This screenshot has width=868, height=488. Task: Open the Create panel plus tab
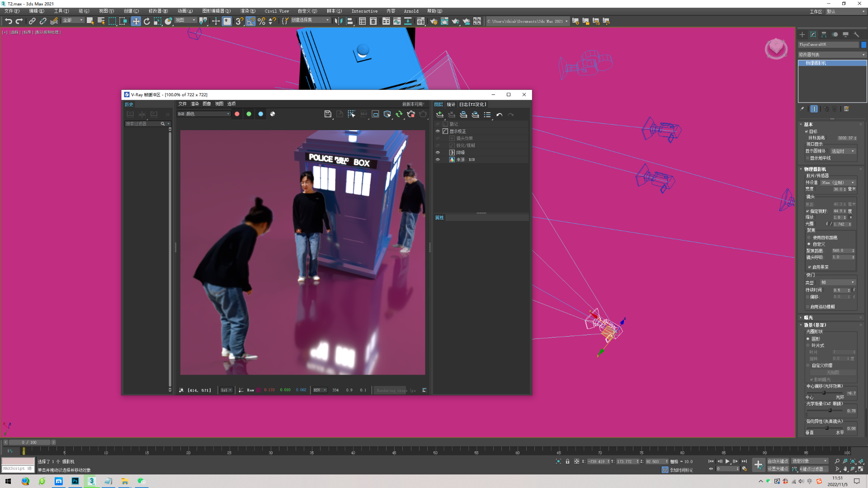(802, 34)
